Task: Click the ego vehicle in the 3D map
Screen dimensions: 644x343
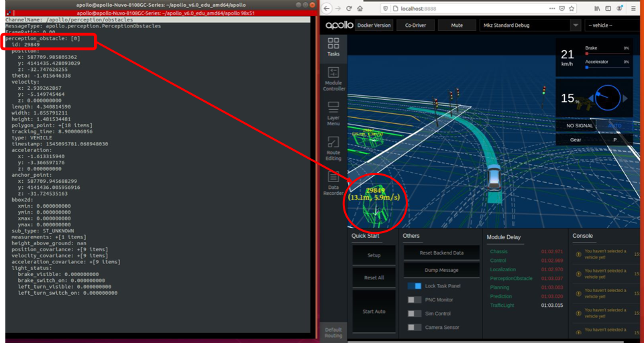Action: click(x=494, y=178)
